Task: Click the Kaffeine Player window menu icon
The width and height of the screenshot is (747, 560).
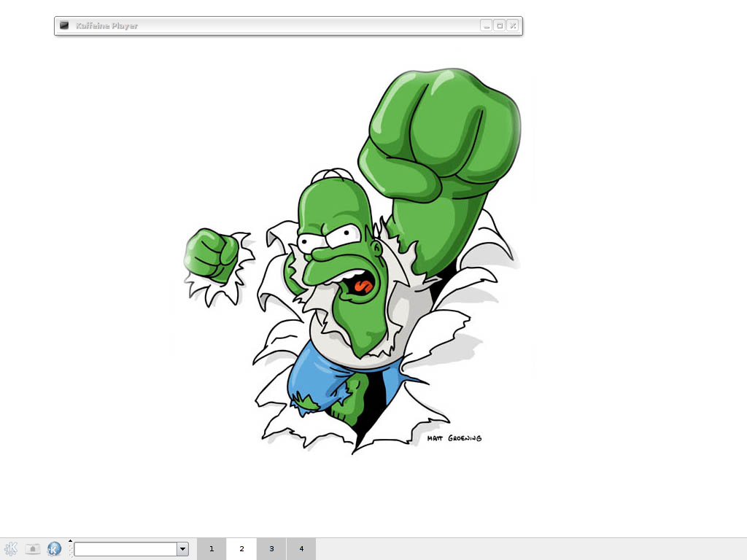Action: coord(64,26)
